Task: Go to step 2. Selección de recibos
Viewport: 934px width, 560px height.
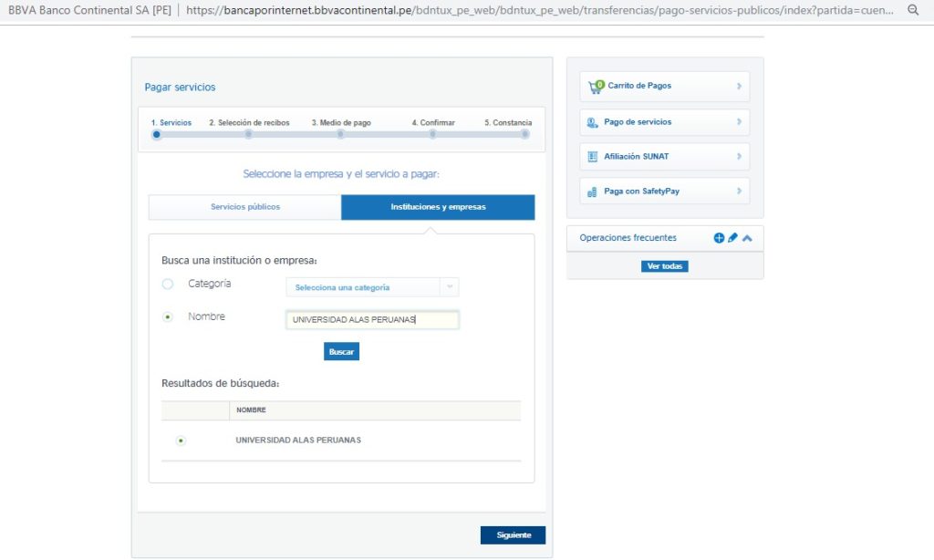Action: tap(249, 123)
